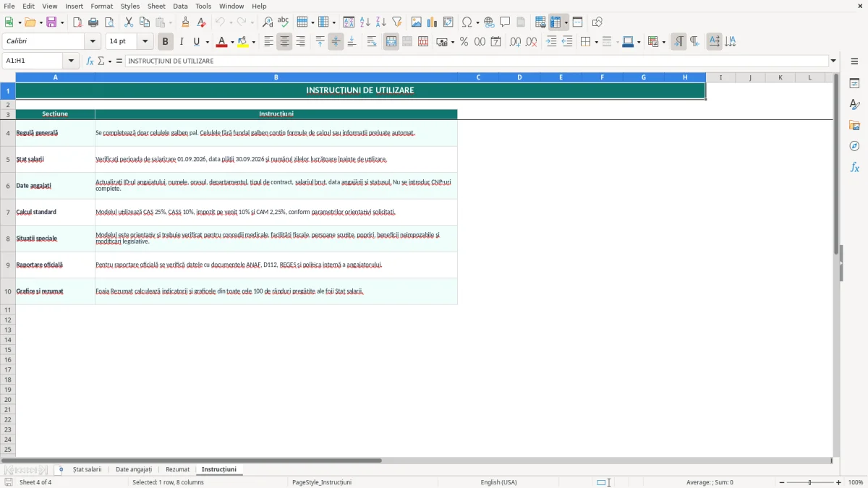Click the zoom slider in the status bar

click(809, 482)
